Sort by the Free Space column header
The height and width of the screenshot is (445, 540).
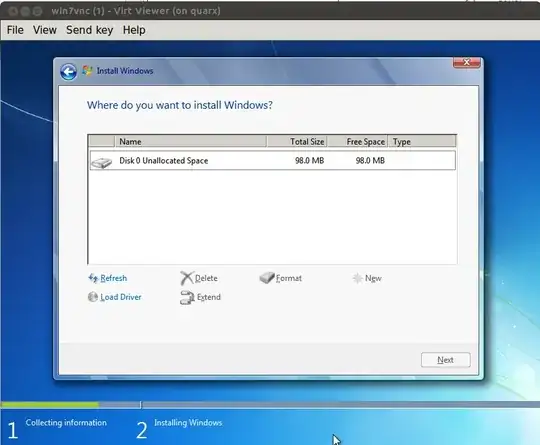(x=357, y=142)
